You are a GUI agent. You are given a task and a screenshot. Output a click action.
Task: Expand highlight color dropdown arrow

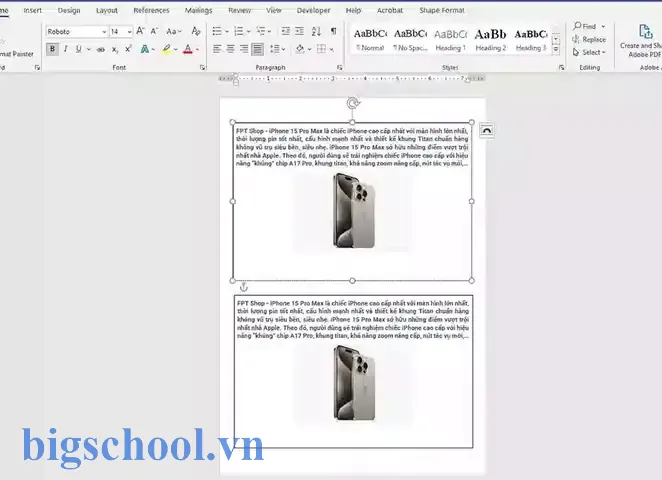click(x=176, y=49)
